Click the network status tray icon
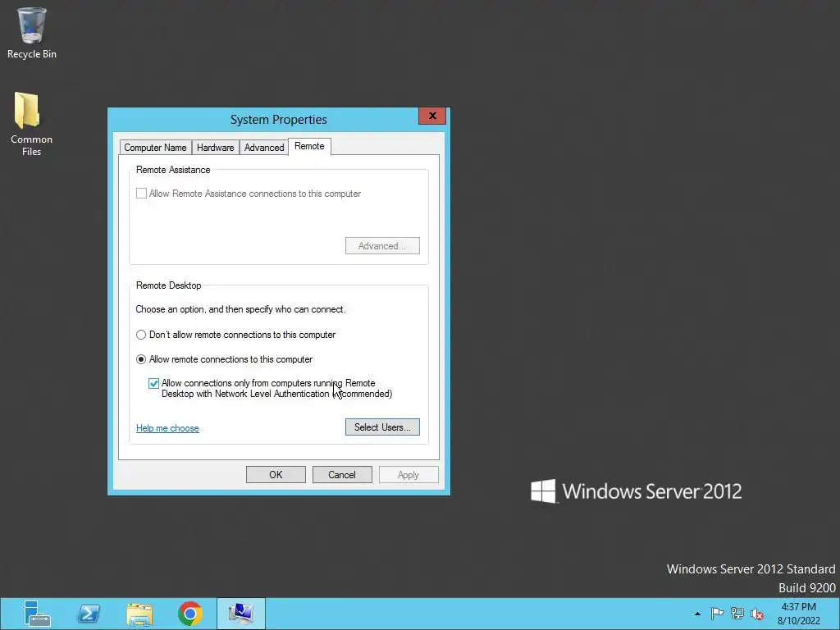 [x=737, y=614]
